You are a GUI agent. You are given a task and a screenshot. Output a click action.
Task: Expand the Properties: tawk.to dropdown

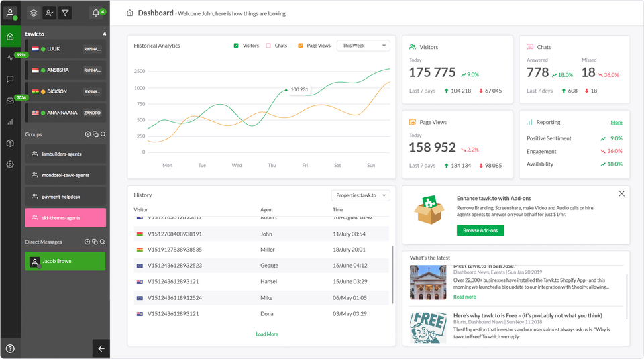tap(360, 195)
